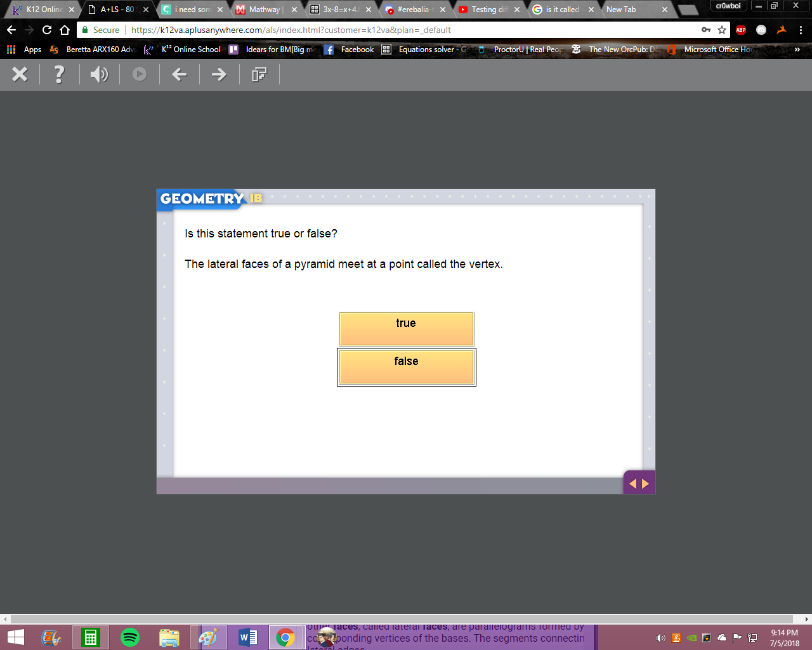
Task: Select the "false" answer button
Action: point(407,367)
